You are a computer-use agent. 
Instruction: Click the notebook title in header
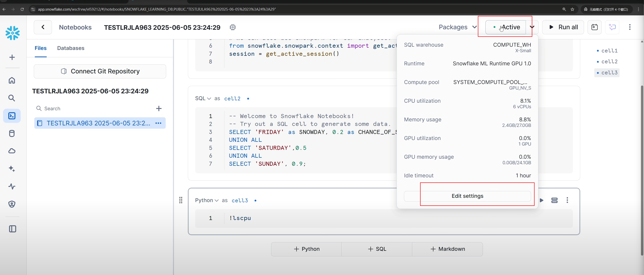[x=162, y=27]
